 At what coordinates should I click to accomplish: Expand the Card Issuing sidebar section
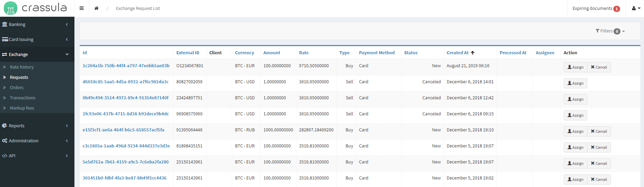click(x=37, y=39)
